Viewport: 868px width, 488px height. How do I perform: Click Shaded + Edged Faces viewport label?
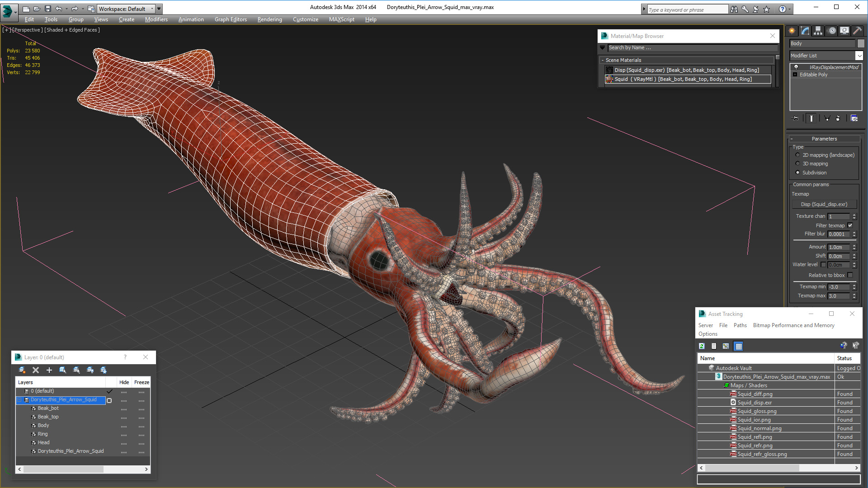pyautogui.click(x=72, y=30)
